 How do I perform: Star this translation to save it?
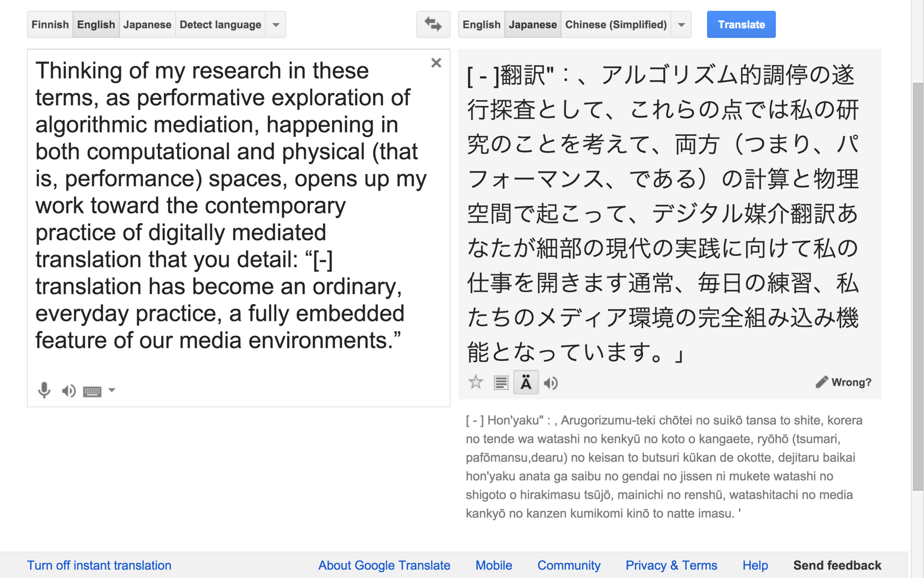click(x=475, y=382)
